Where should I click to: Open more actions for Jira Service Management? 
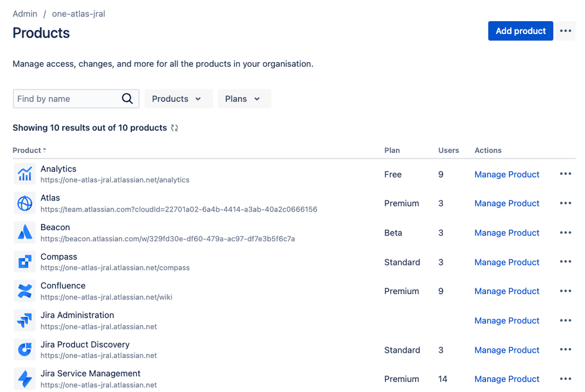coord(566,379)
